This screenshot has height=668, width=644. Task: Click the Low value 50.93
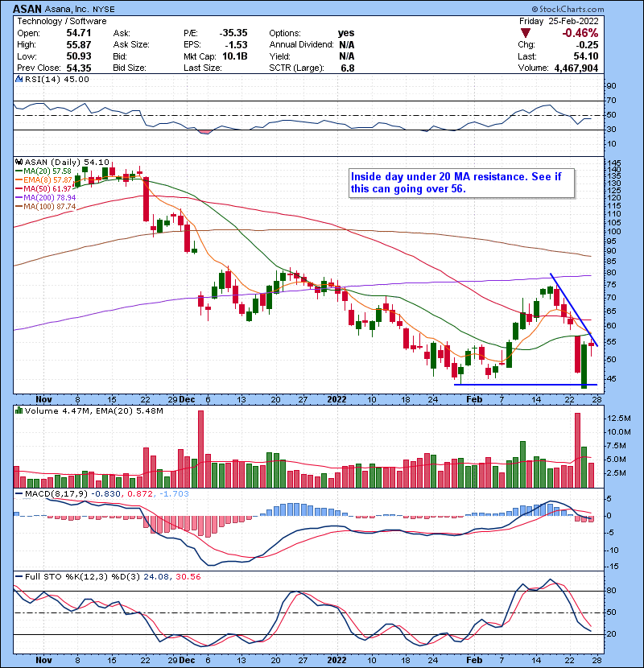78,56
